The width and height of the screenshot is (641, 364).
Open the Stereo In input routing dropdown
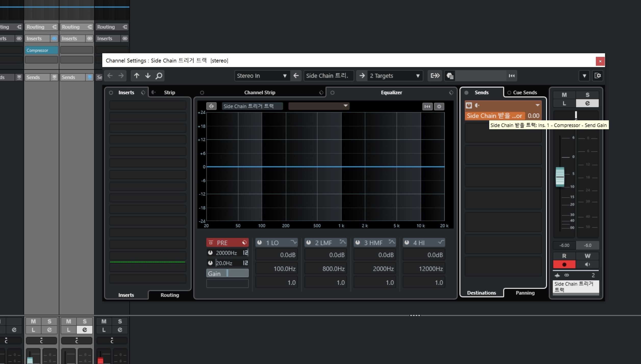[261, 76]
